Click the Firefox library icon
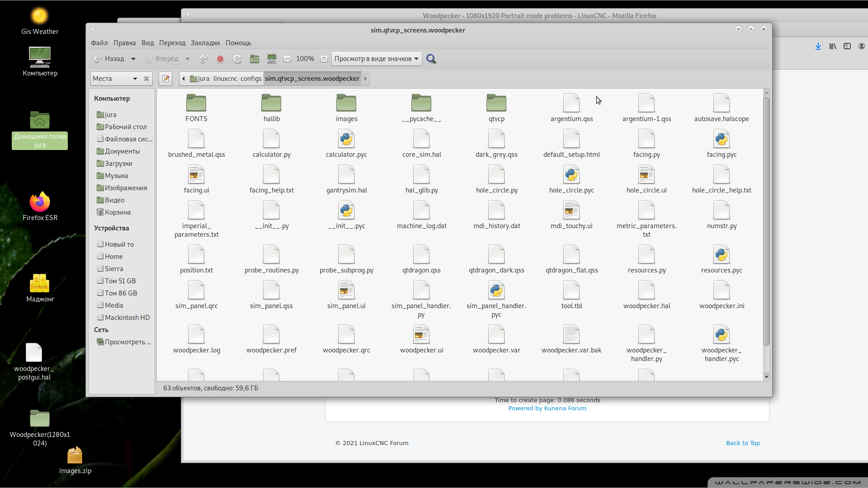Viewport: 868px width, 488px height. (x=832, y=46)
